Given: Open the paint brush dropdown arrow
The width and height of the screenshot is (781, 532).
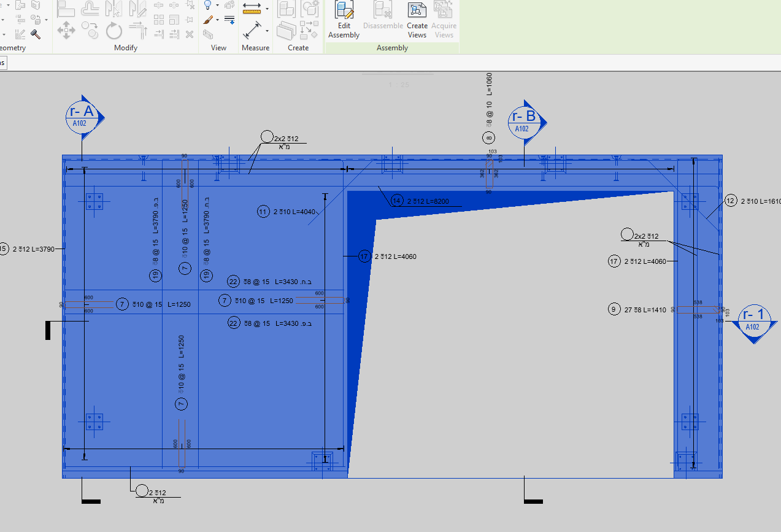Looking at the screenshot, I should click(217, 20).
